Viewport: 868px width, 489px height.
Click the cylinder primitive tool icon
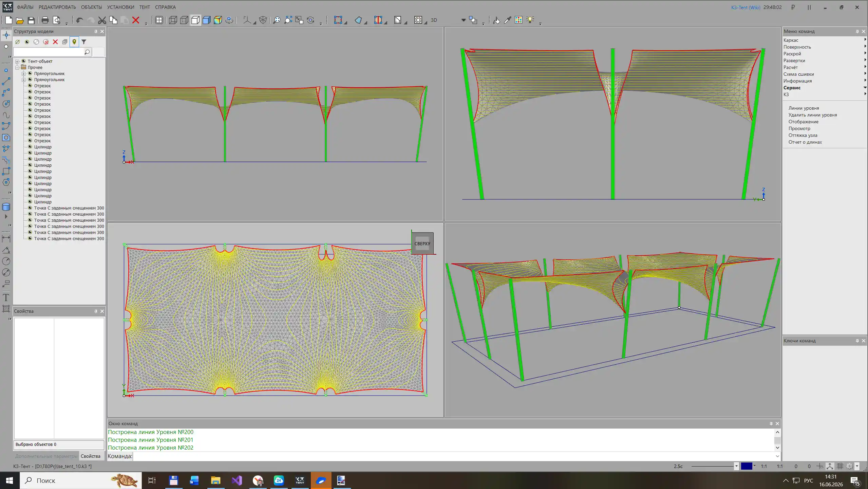pos(6,207)
